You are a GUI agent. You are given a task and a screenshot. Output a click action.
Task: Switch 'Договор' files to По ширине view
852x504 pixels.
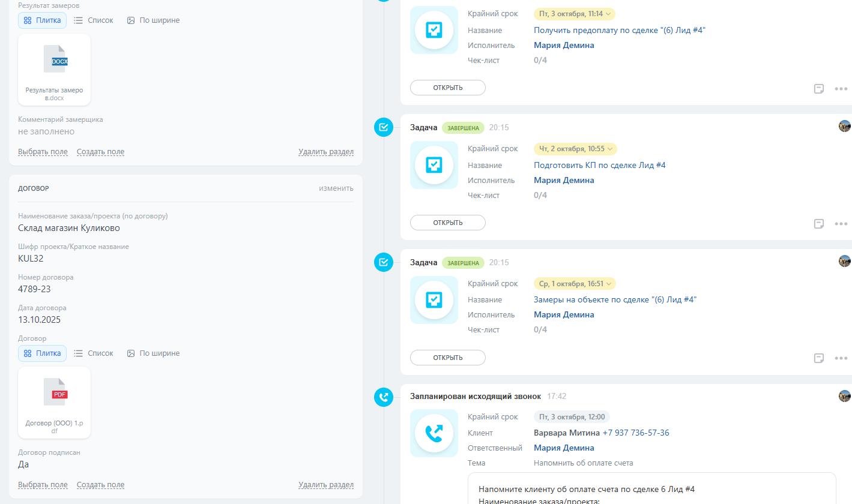point(153,353)
